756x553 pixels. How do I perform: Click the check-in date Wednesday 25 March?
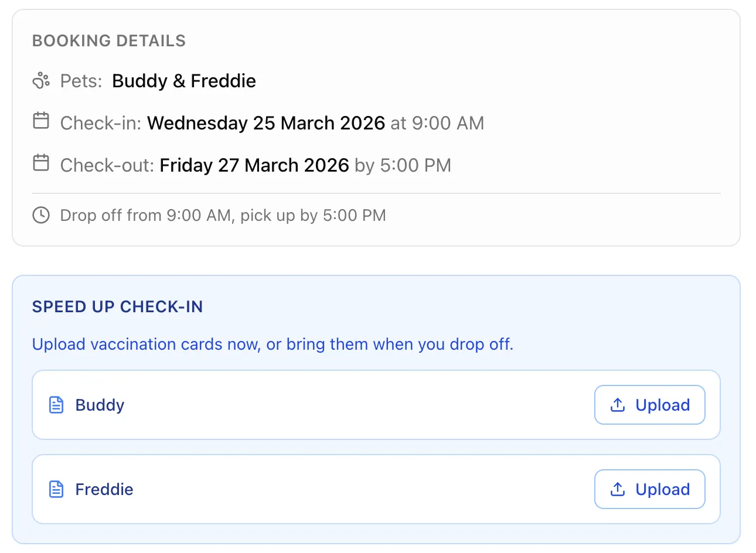tap(266, 123)
